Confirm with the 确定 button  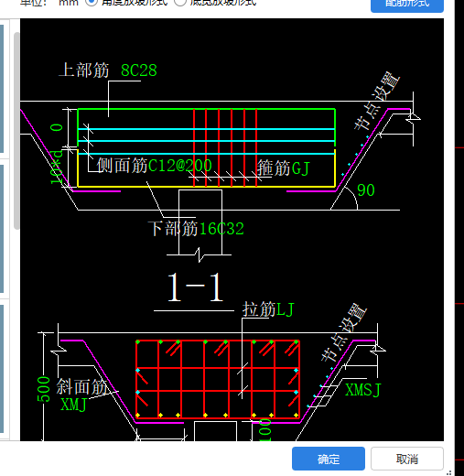tap(329, 459)
